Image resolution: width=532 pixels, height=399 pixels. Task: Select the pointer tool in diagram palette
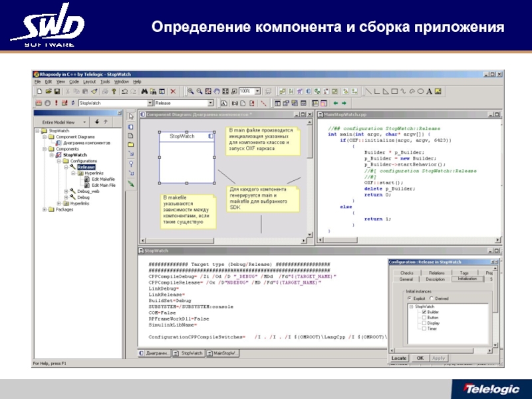coord(131,116)
